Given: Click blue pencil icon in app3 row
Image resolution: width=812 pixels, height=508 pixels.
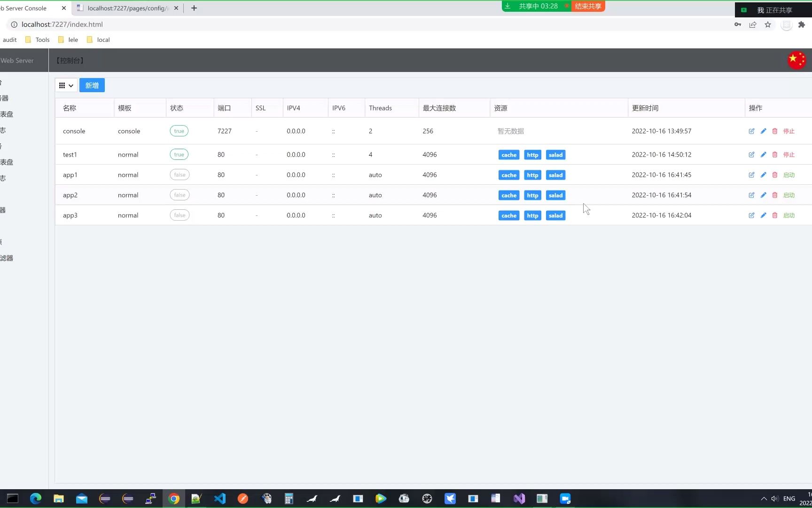Looking at the screenshot, I should coord(763,215).
